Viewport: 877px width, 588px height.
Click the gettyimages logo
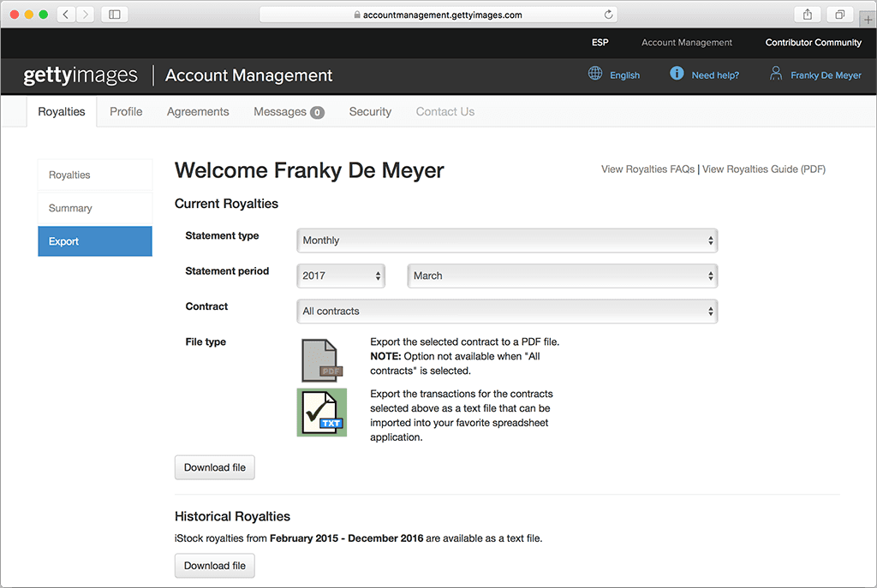[x=81, y=75]
